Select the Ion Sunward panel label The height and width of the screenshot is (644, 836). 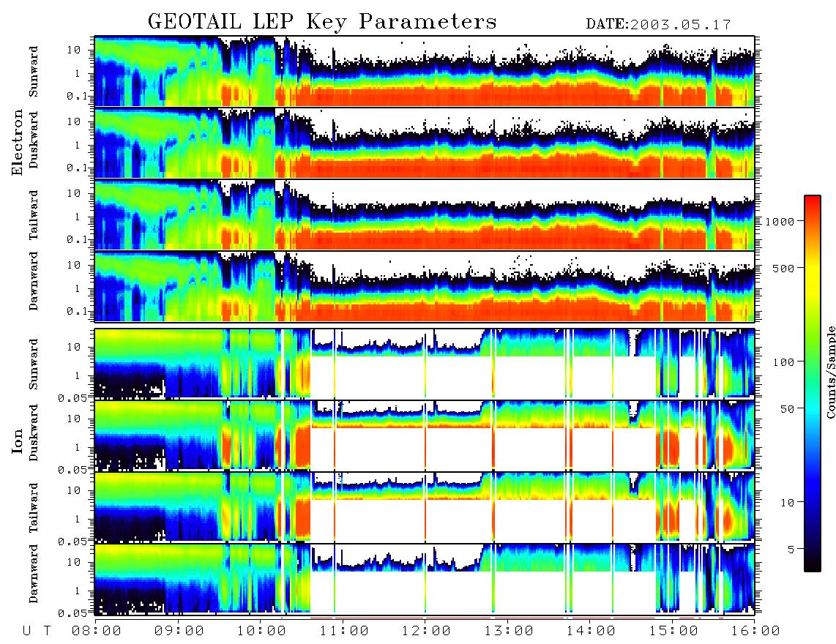[x=34, y=364]
